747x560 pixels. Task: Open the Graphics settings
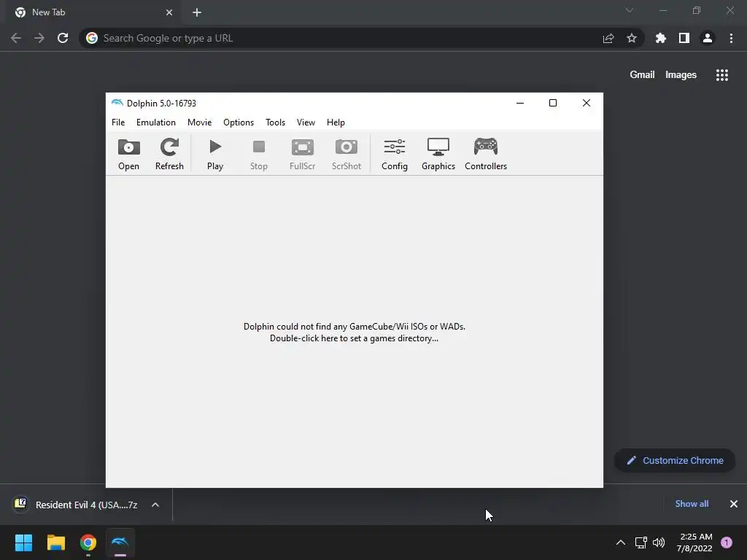click(438, 153)
